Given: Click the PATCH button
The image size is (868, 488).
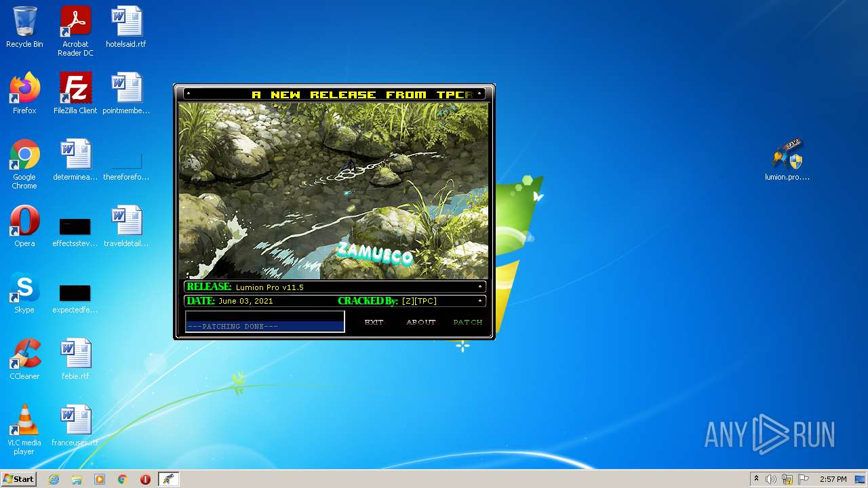Looking at the screenshot, I should (x=468, y=322).
